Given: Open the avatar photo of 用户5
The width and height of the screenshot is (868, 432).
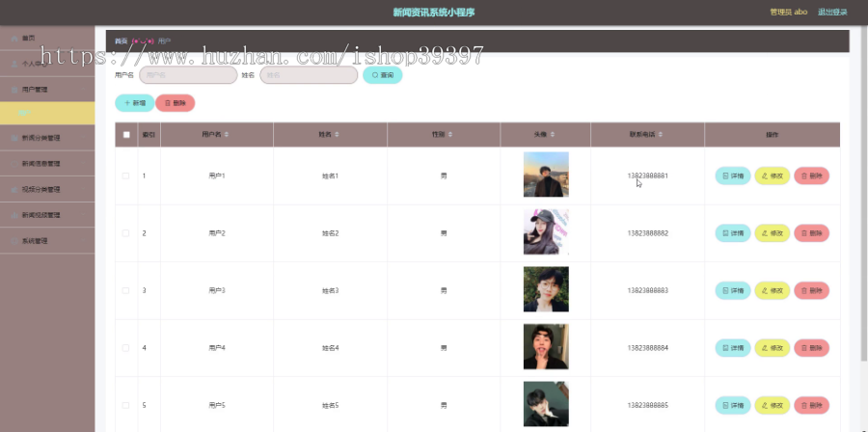Looking at the screenshot, I should coord(546,404).
